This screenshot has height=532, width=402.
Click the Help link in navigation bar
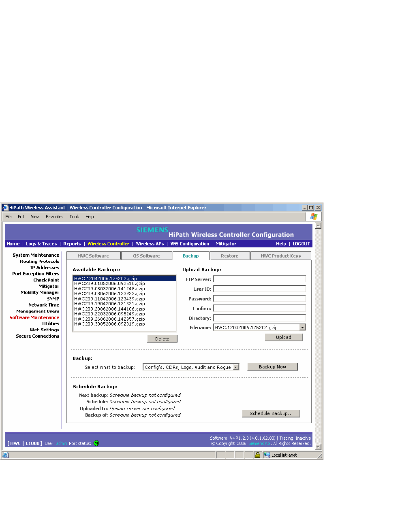pos(281,244)
